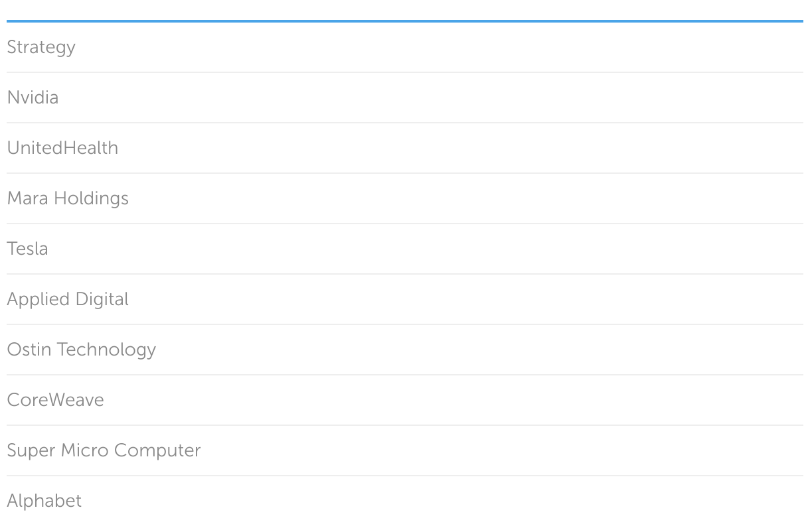The height and width of the screenshot is (532, 810).
Task: Open the Strategy stock link
Action: click(41, 47)
